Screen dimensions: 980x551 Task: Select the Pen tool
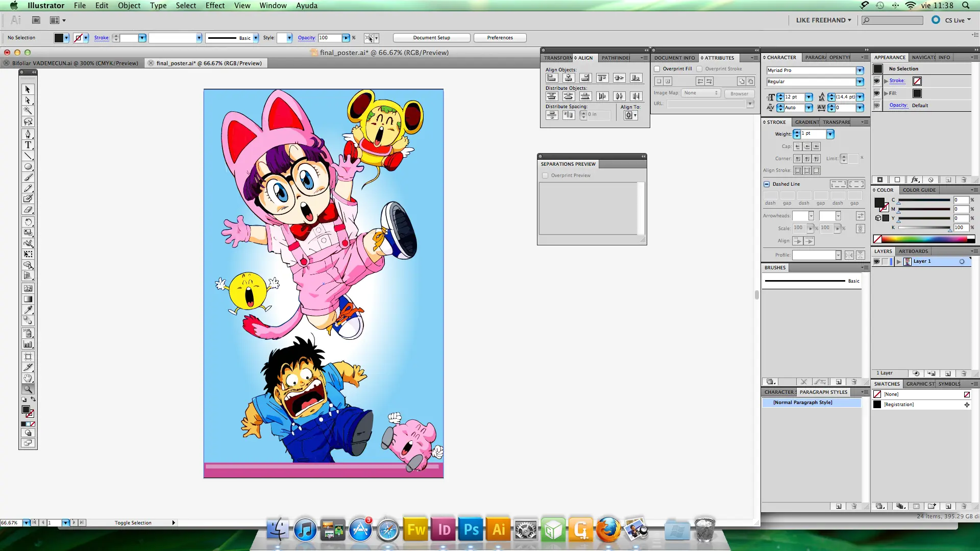click(x=28, y=134)
